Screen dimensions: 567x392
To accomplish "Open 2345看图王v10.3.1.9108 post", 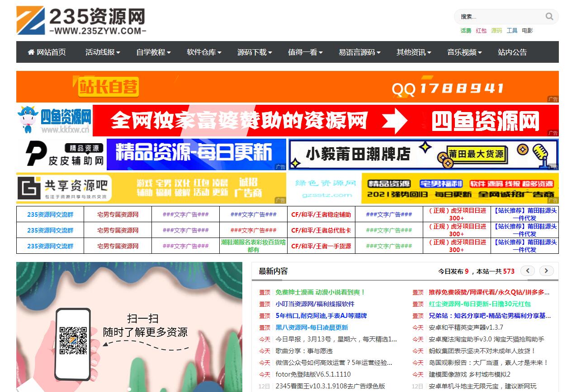I will point(330,386).
